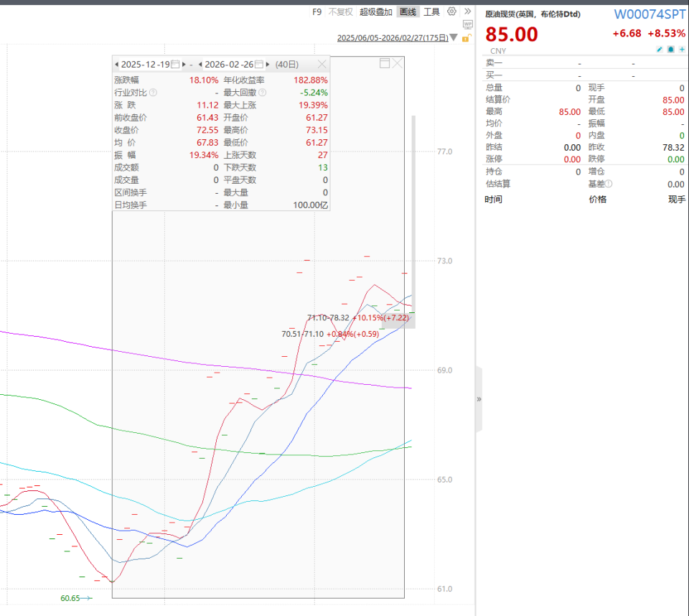Toggle the orange lock icon
Image resolution: width=689 pixels, height=616 pixels.
tap(467, 38)
